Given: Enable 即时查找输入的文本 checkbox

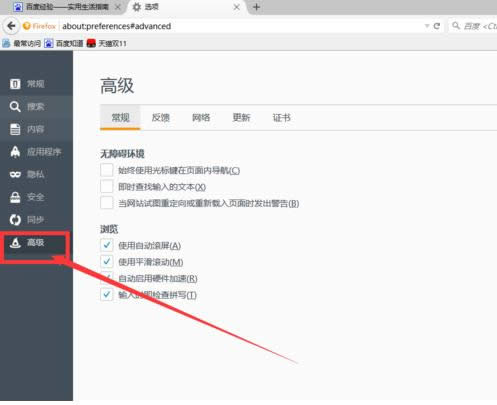Looking at the screenshot, I should [x=107, y=186].
